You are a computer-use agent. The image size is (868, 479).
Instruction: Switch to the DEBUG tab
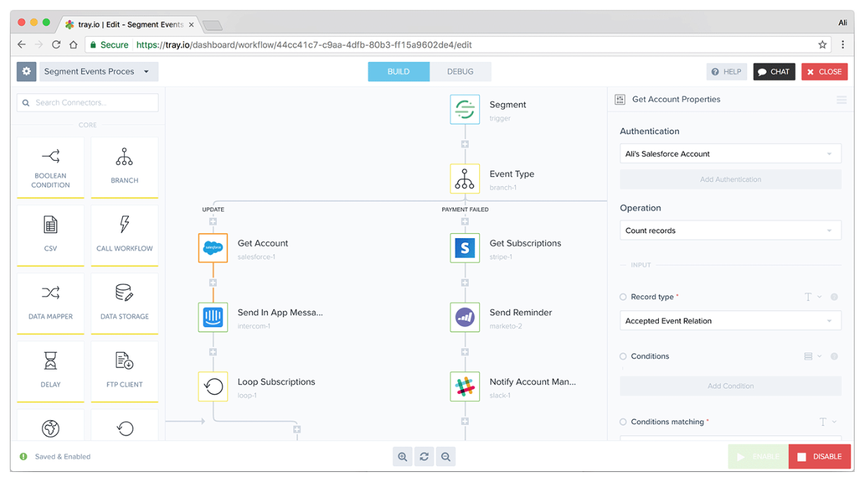[460, 72]
